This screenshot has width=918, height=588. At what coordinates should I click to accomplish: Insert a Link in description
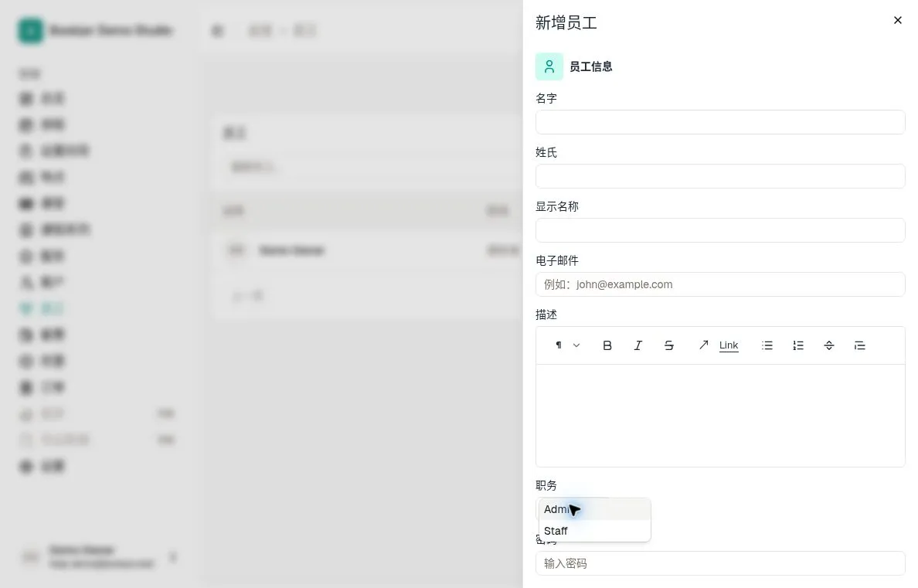(719, 345)
